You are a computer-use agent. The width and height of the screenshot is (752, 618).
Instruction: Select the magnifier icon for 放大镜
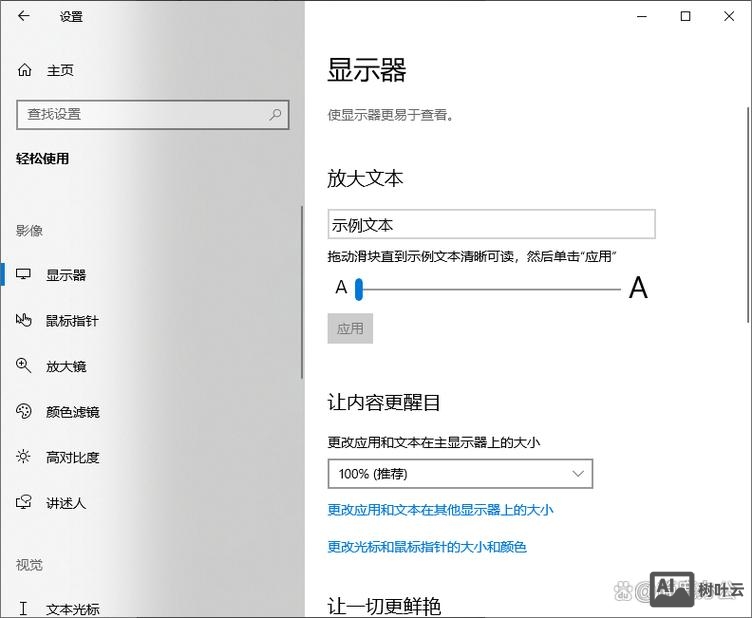click(x=24, y=366)
